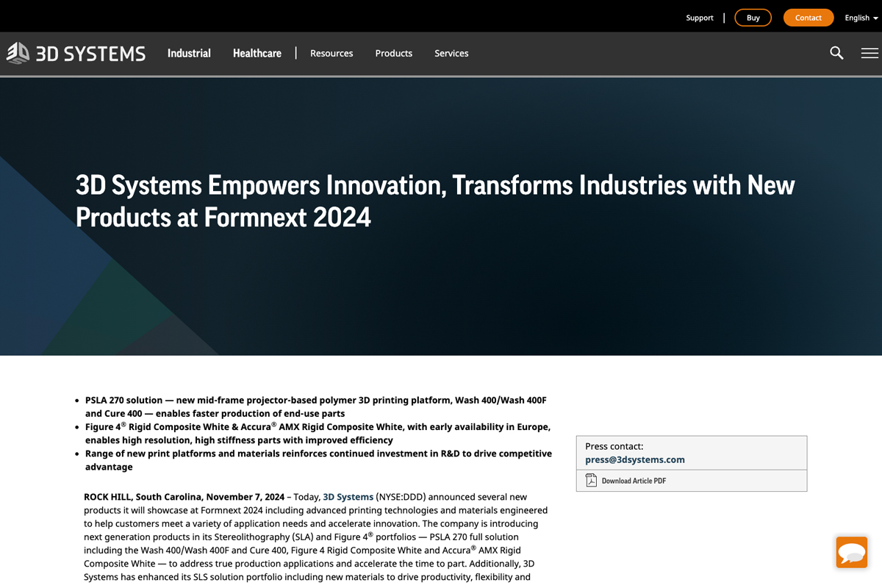The width and height of the screenshot is (882, 588).
Task: Click the Support link
Action: click(x=700, y=18)
